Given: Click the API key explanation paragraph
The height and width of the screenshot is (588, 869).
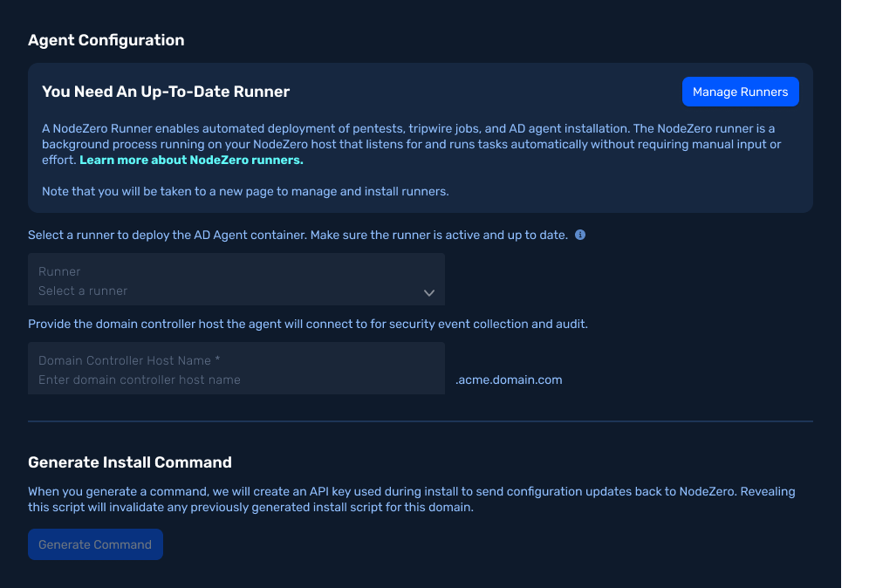Looking at the screenshot, I should pos(412,499).
